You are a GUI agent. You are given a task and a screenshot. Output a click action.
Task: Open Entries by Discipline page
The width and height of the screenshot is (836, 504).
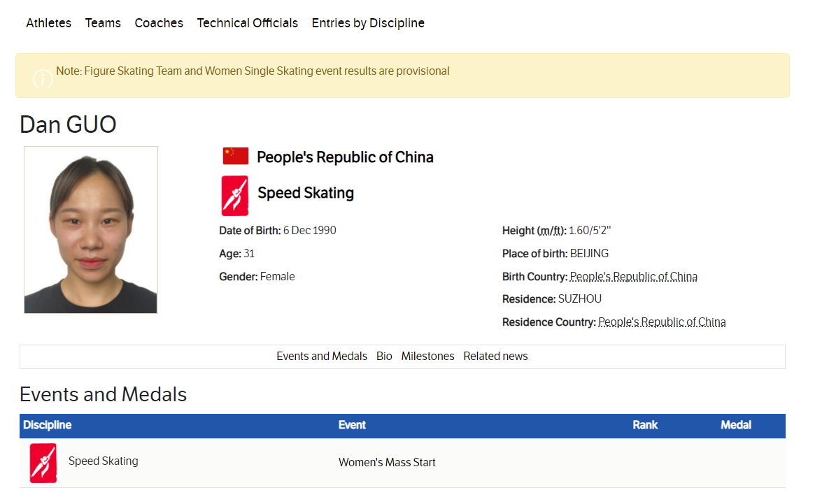(368, 23)
